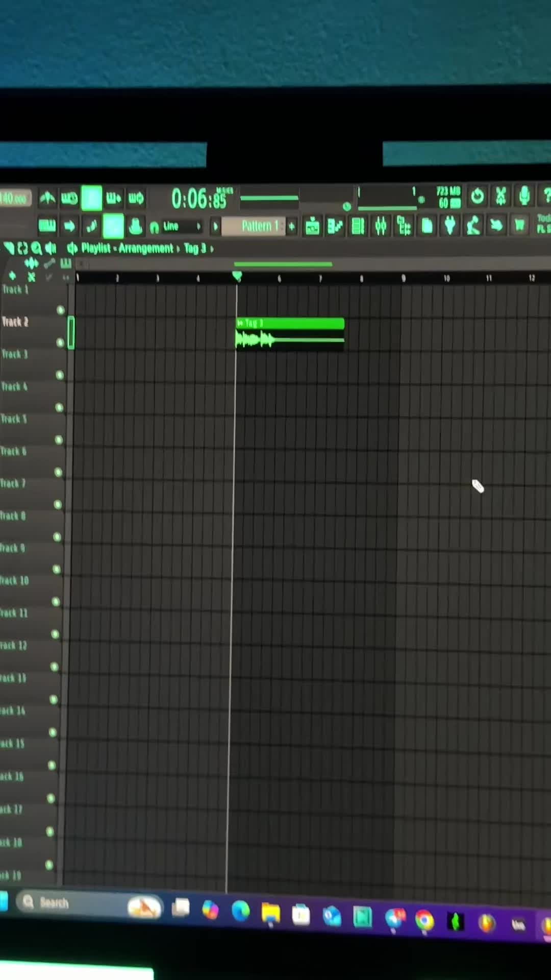Open the Pattern 1 selector
The width and height of the screenshot is (551, 980).
253,226
